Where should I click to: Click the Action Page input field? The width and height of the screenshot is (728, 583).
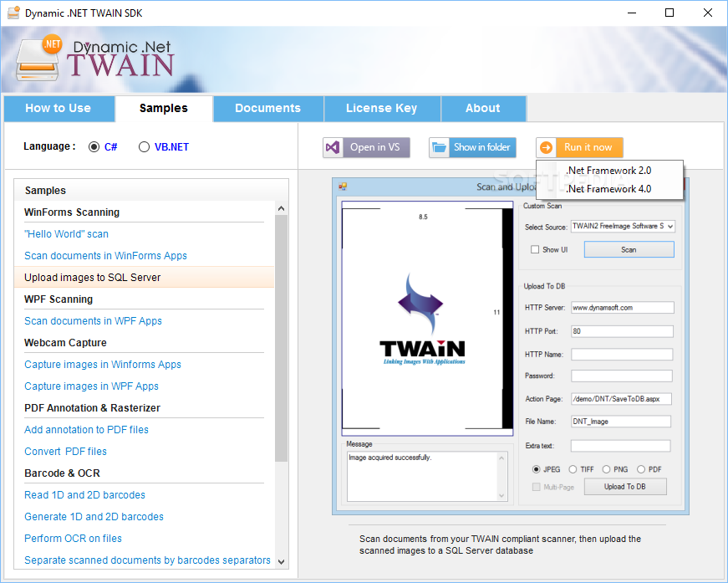click(621, 399)
